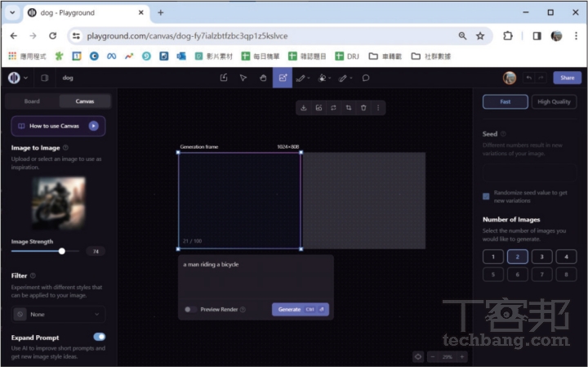This screenshot has height=367, width=588.
Task: Select the upload/import image tool
Action: pyautogui.click(x=224, y=78)
